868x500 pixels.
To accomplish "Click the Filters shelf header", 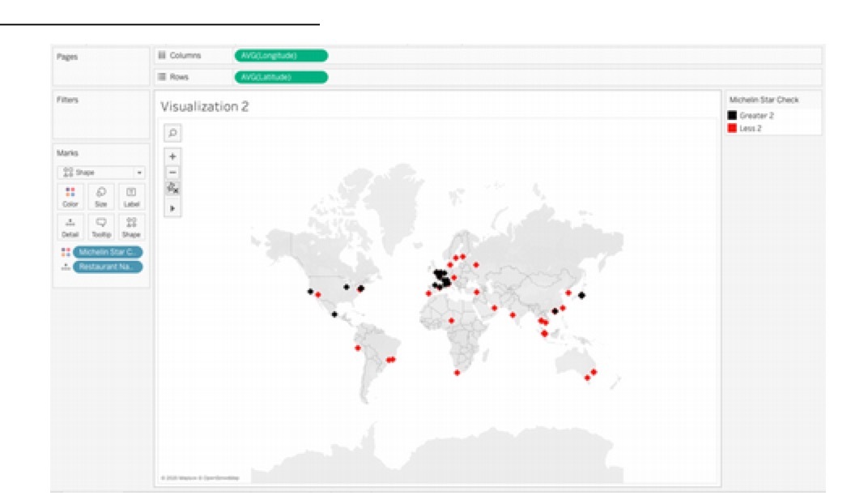I will pos(67,100).
